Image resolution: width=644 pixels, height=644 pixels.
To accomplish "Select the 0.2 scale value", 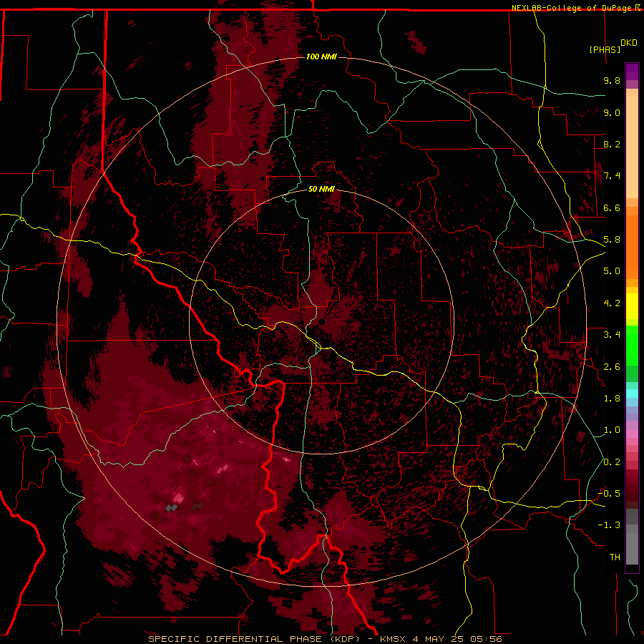I will point(612,462).
